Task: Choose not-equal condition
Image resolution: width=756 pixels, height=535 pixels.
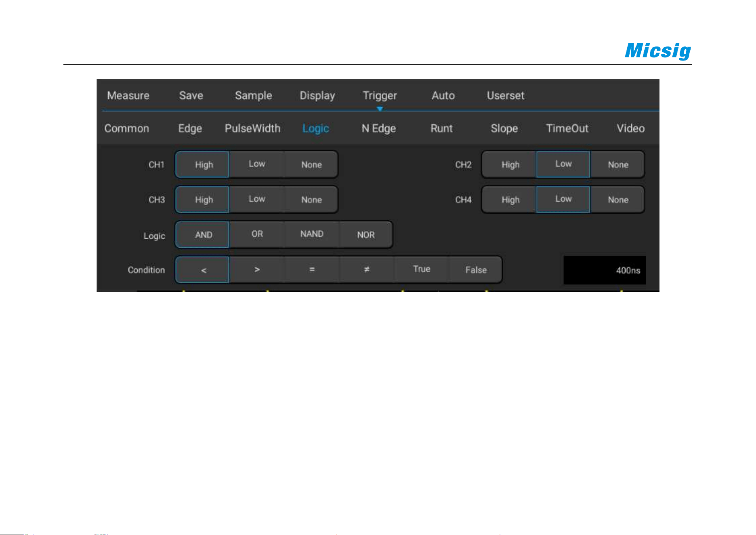Action: (x=366, y=270)
